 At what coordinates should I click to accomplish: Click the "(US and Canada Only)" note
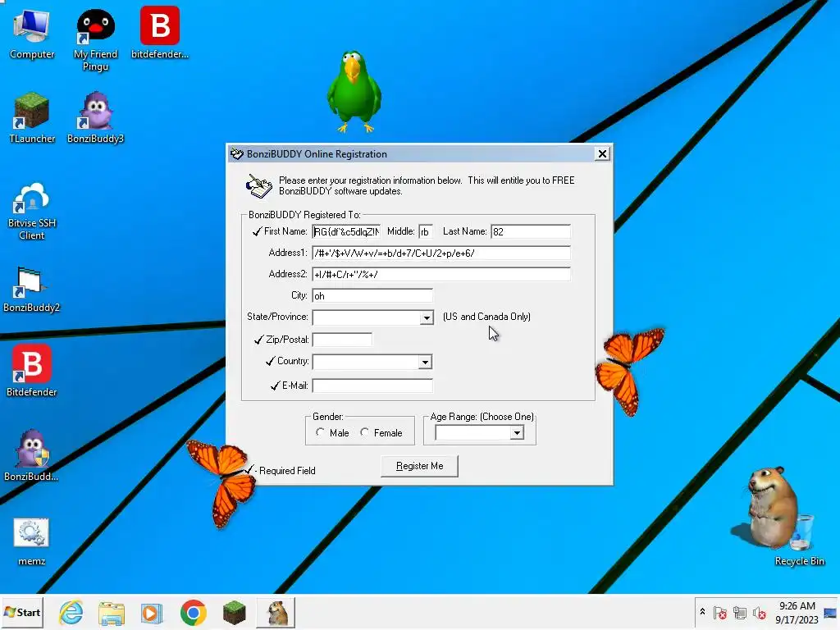(x=486, y=317)
